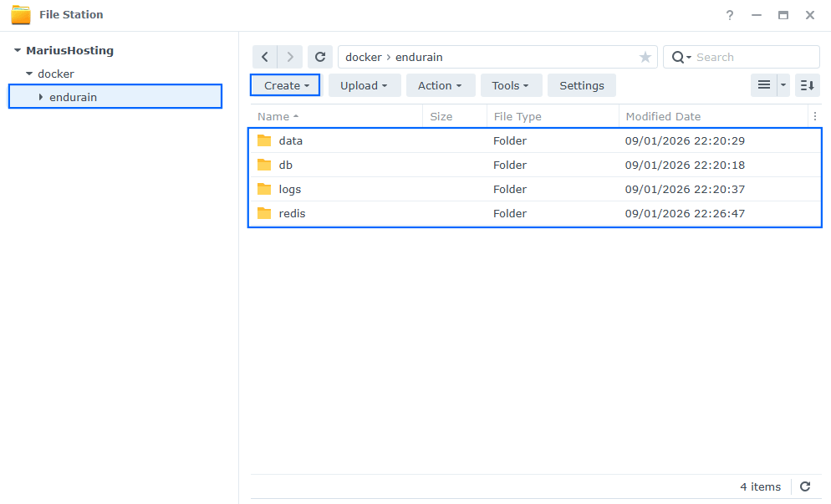Click the File Station app icon

21,15
